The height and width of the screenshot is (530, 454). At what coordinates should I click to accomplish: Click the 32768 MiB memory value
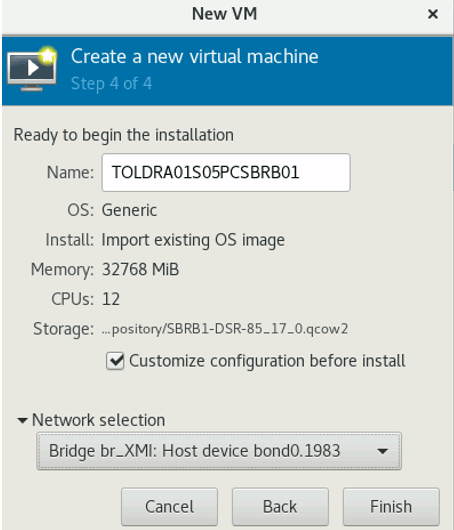click(140, 269)
